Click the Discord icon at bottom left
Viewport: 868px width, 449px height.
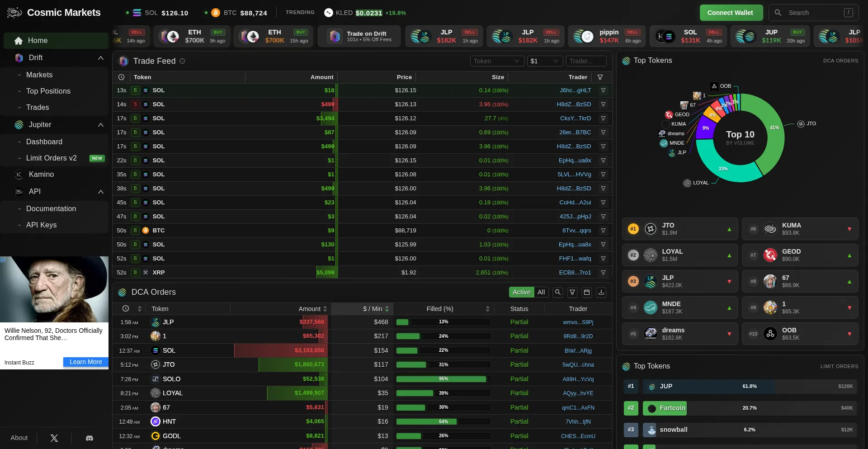click(x=89, y=438)
